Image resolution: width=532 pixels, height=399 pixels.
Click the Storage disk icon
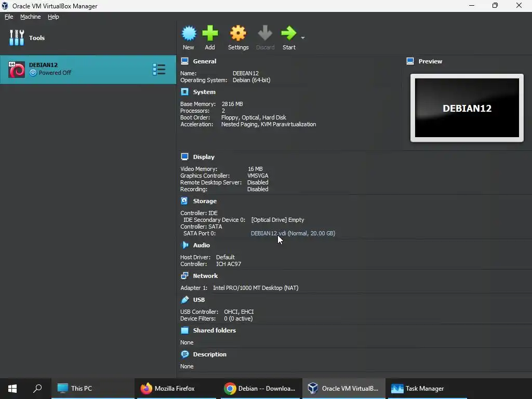click(184, 201)
